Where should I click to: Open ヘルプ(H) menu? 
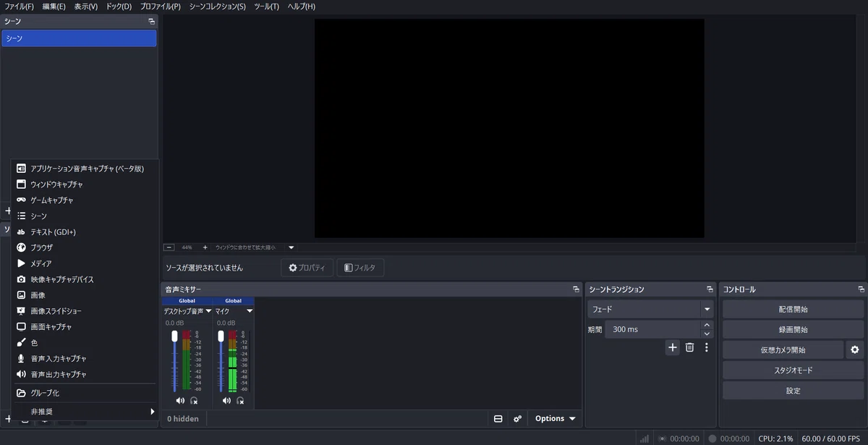pyautogui.click(x=301, y=7)
